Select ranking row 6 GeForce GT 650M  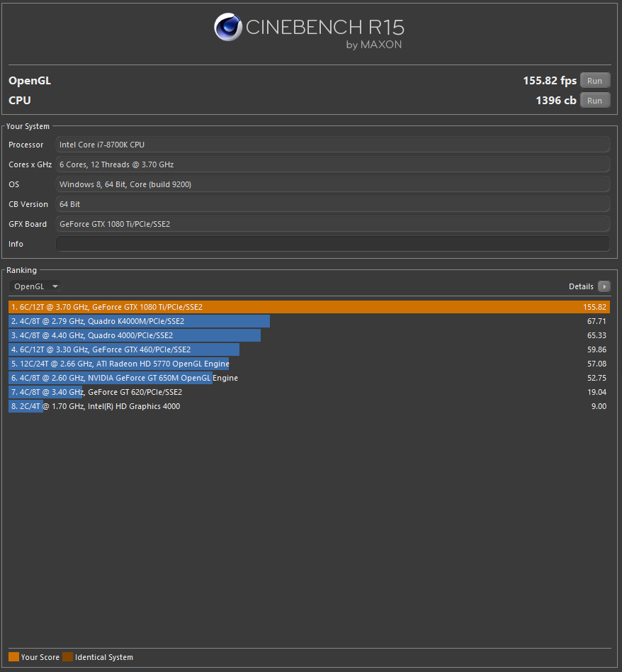309,378
